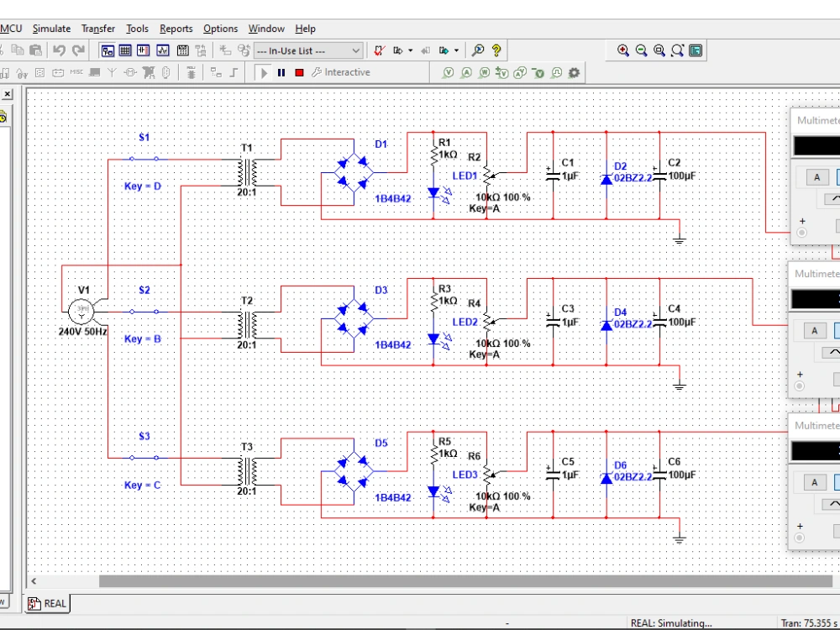This screenshot has width=840, height=630.
Task: Select the Zoom In tool
Action: [622, 50]
